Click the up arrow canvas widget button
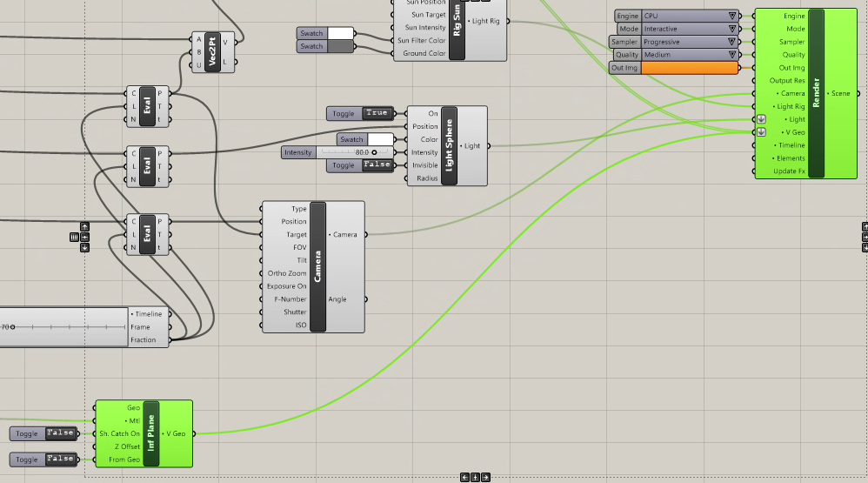 click(84, 226)
